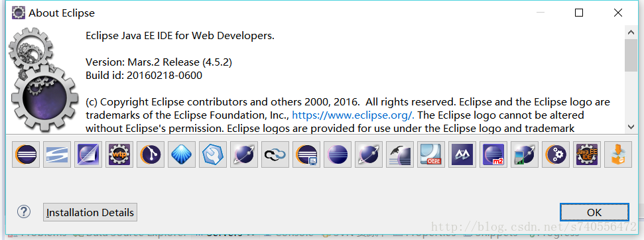
Task: Open Installation Details
Action: click(x=90, y=213)
